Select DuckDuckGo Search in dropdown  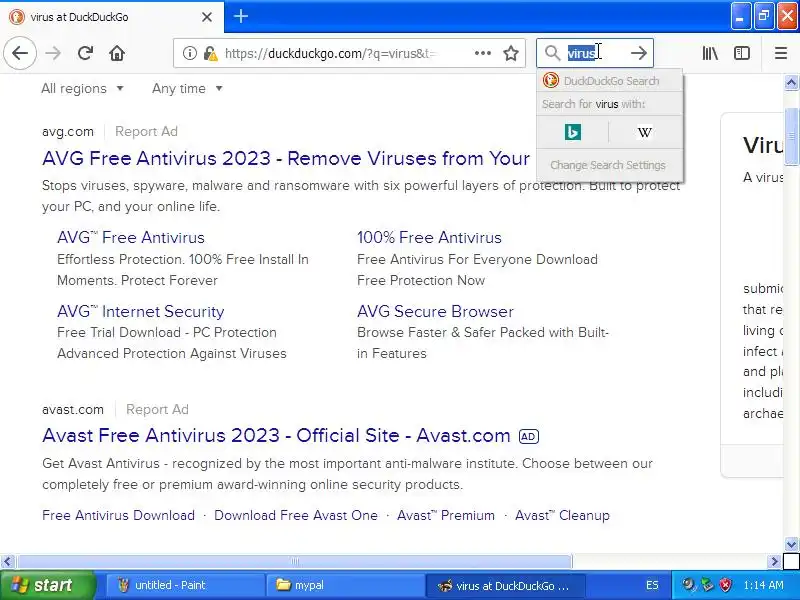point(610,81)
